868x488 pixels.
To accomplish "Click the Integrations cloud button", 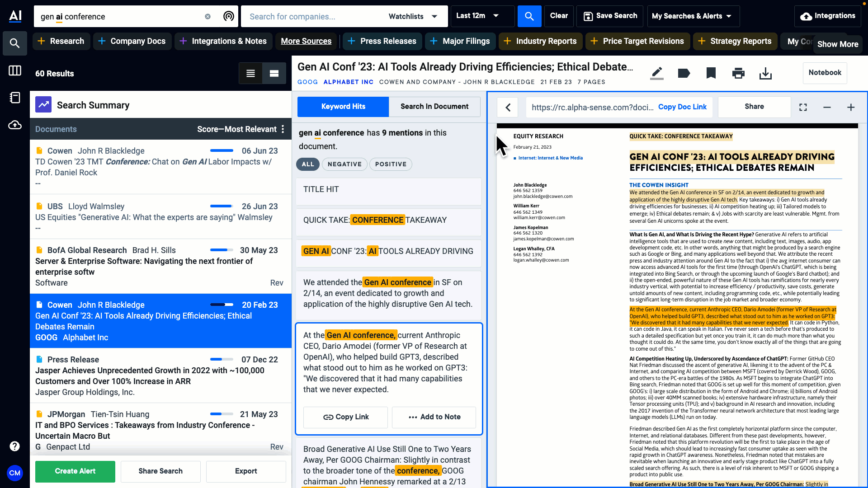I will [828, 16].
